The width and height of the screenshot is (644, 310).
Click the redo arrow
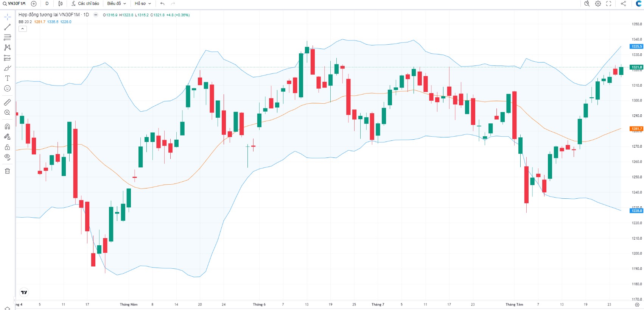pyautogui.click(x=173, y=3)
